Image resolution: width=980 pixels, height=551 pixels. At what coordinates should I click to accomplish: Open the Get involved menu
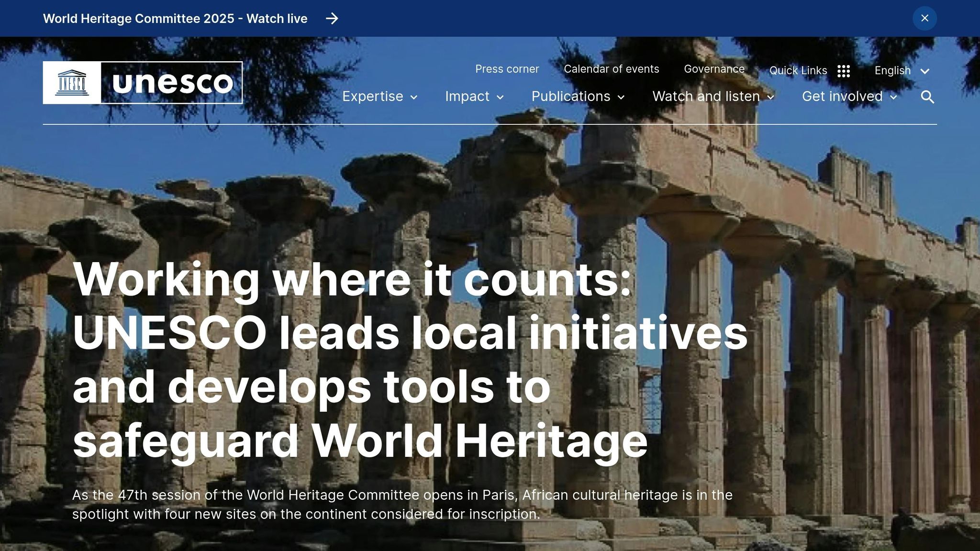pyautogui.click(x=842, y=97)
